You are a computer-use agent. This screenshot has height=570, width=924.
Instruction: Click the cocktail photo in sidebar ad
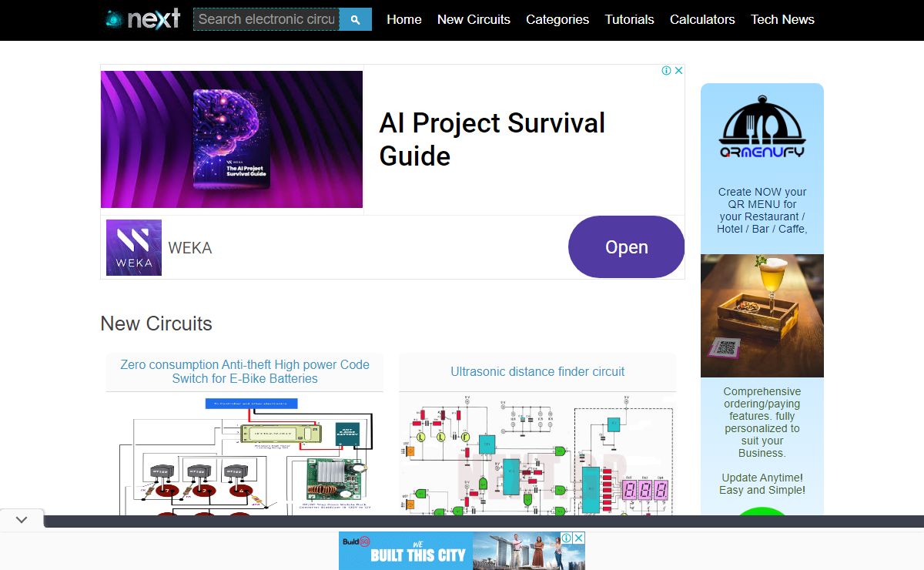coord(762,316)
